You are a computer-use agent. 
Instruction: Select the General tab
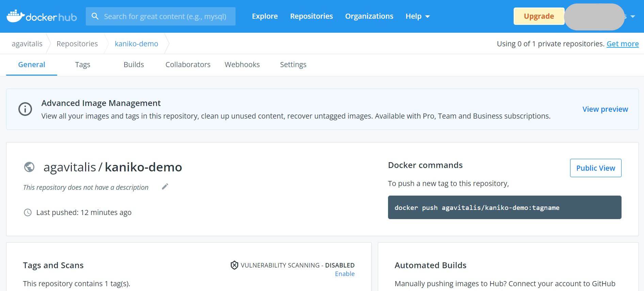32,65
